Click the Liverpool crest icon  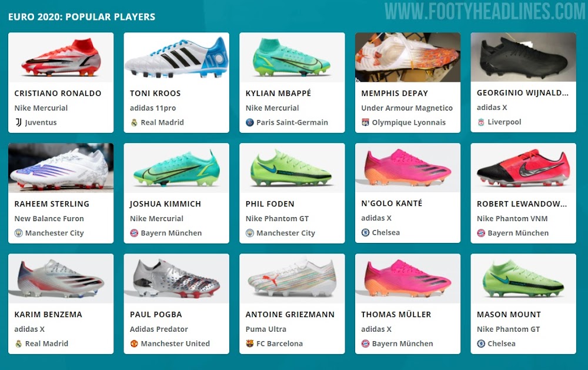click(481, 122)
